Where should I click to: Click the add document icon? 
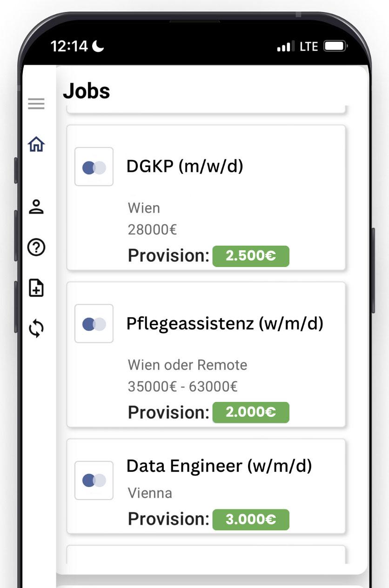point(36,288)
